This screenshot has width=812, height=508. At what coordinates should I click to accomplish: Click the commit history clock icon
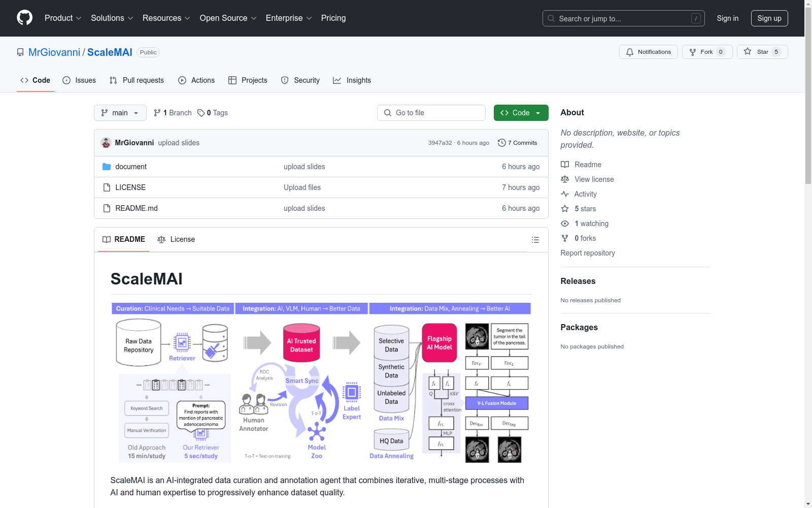[502, 143]
